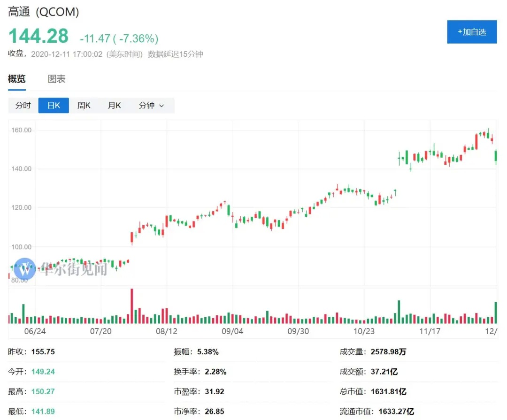
Task: Open the 图表 chart tab
Action: click(x=57, y=79)
